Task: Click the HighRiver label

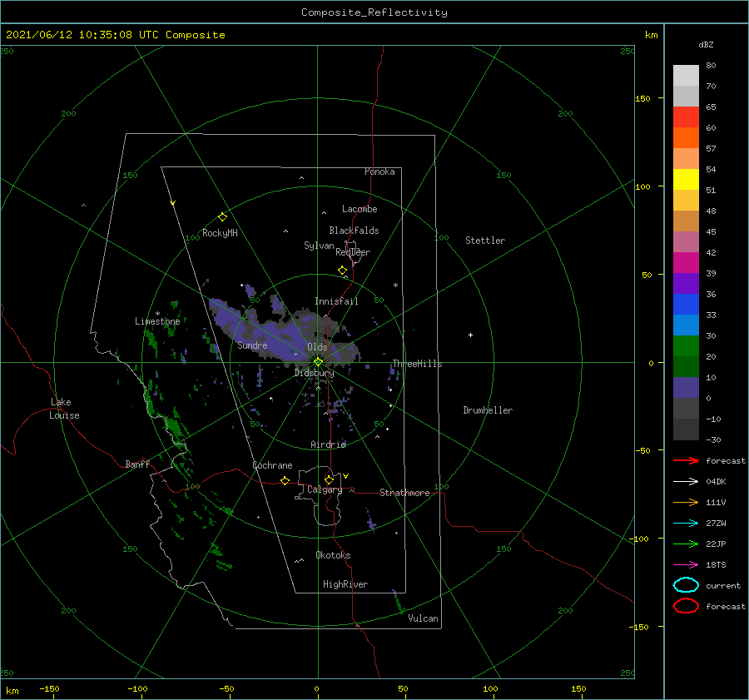Action: (345, 584)
